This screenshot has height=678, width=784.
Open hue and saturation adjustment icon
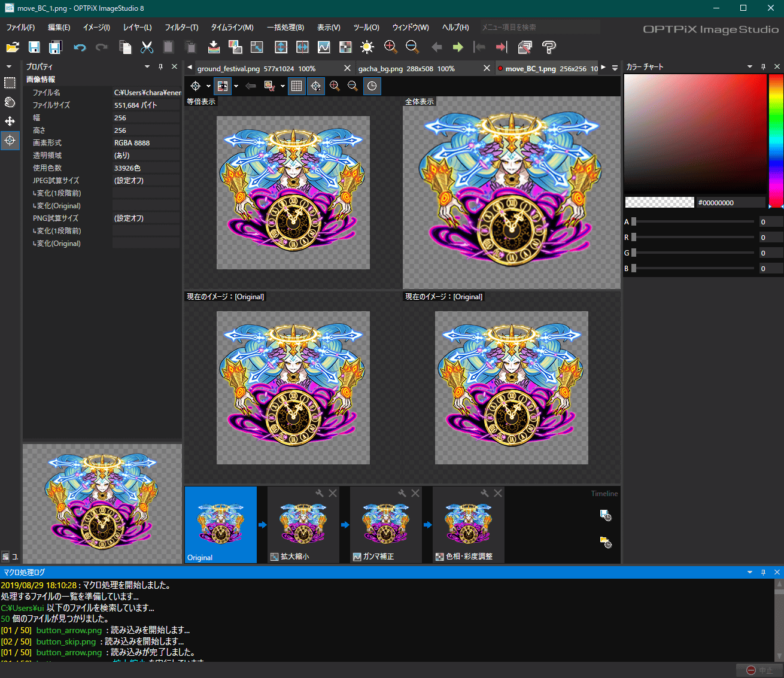pyautogui.click(x=345, y=47)
